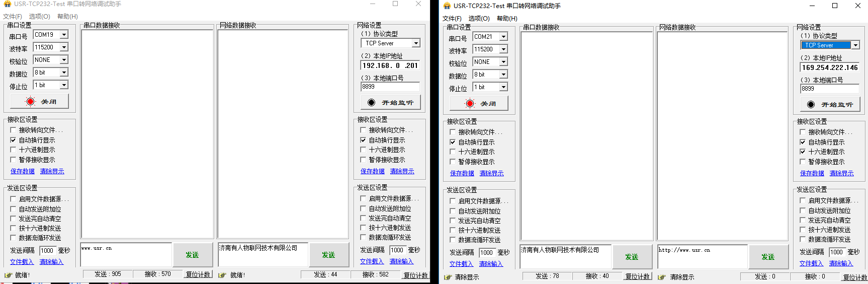Screen dimensions: 868x284
Task: Enable 暂停接收显示 in left window's serial receive settings
Action: 13,160
